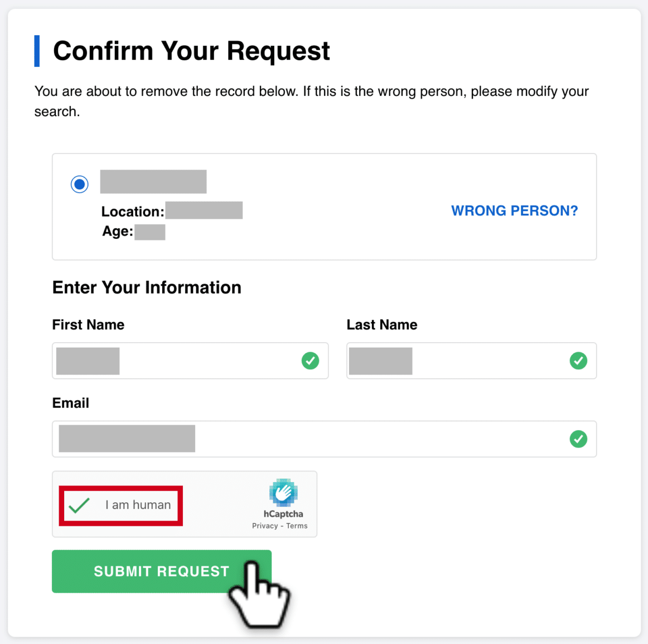Image resolution: width=648 pixels, height=644 pixels.
Task: Click the green checkmark beside Last Name
Action: tap(578, 361)
